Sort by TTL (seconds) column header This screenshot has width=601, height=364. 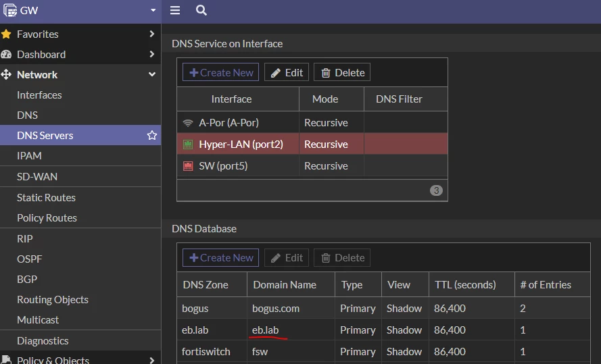(x=465, y=285)
